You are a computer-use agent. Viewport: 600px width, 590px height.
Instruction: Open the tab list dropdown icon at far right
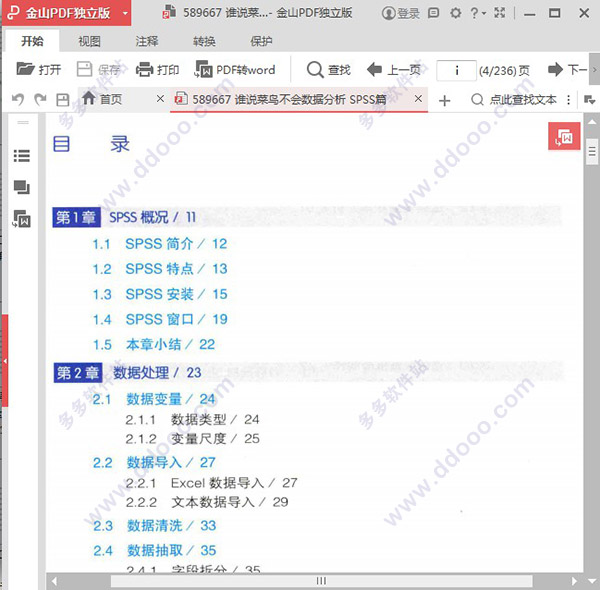pyautogui.click(x=589, y=100)
